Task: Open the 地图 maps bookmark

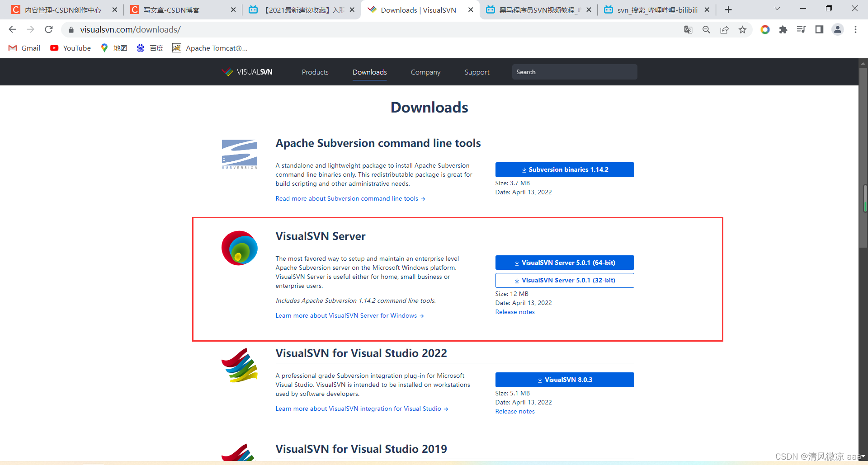Action: pos(114,48)
